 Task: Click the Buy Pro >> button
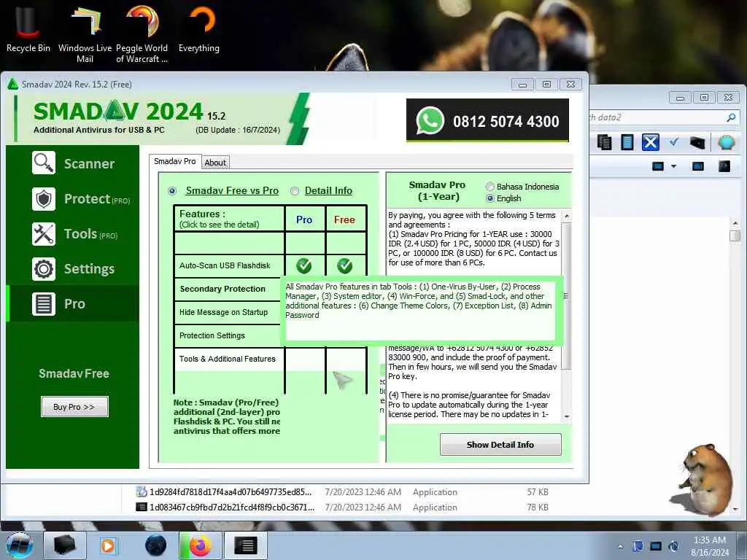(x=74, y=407)
